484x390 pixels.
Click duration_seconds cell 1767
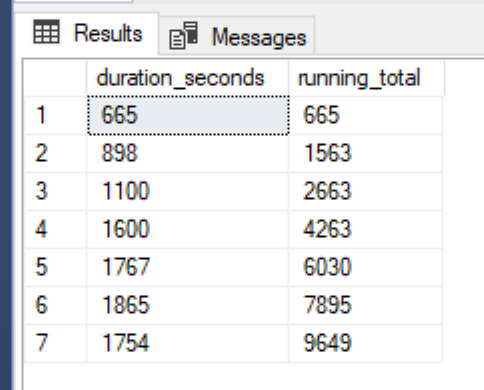188,267
